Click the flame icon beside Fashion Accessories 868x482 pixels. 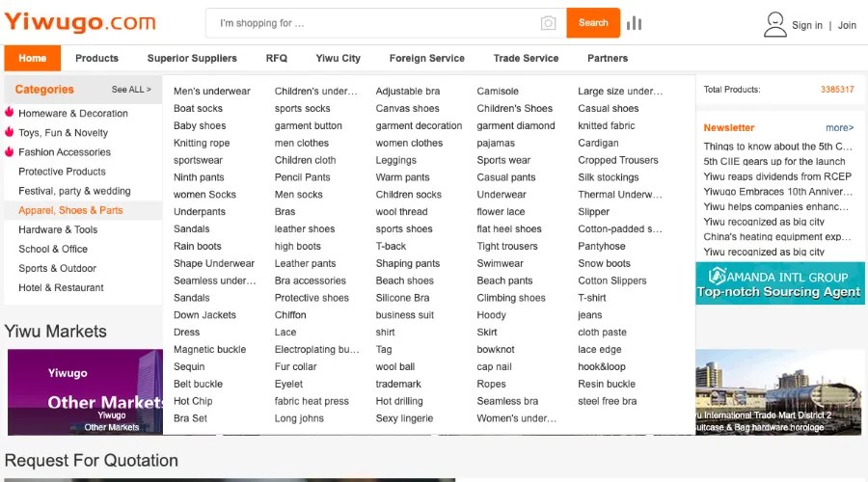coord(10,151)
